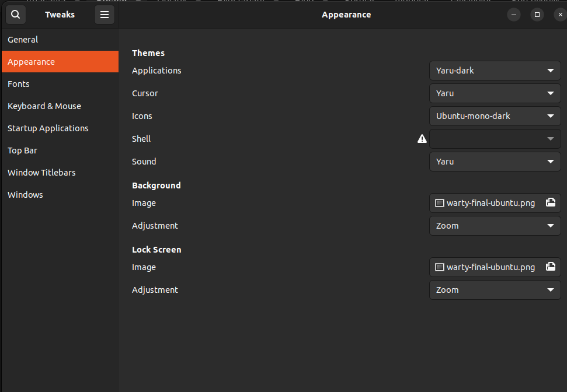Click the Lock Screen image thumbnail icon
This screenshot has height=392, width=567.
coord(440,267)
